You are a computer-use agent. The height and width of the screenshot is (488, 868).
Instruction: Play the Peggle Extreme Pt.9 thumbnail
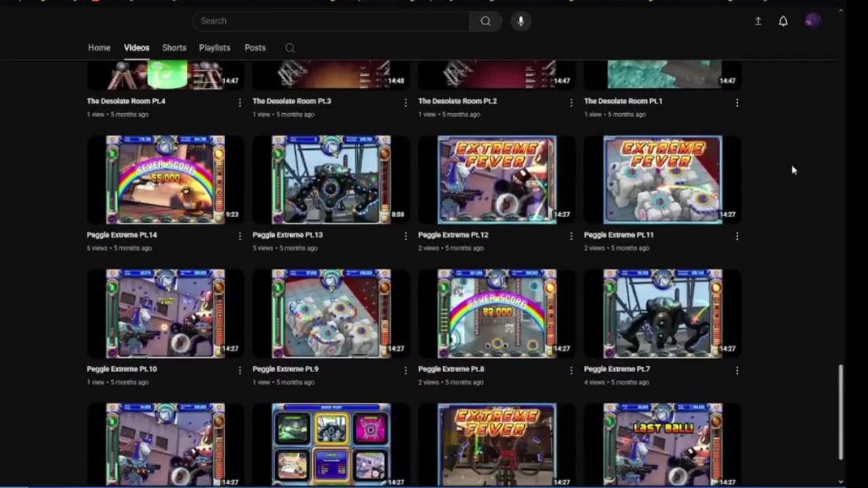(x=331, y=314)
